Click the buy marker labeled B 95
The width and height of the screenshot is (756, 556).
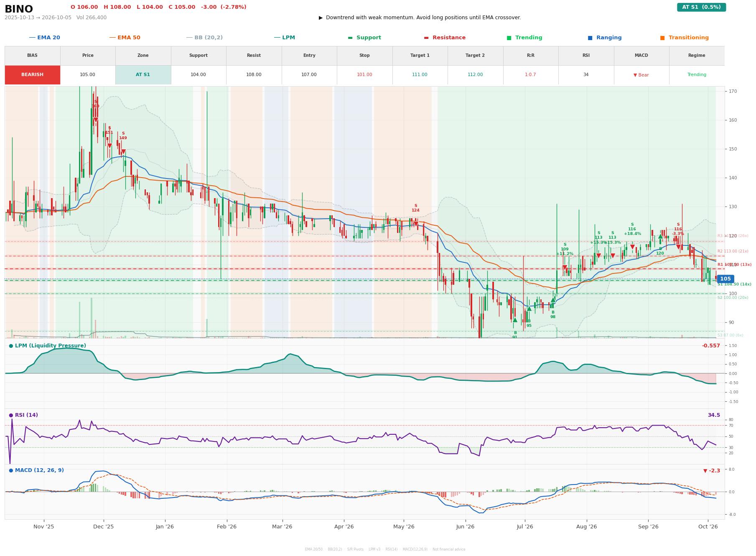click(529, 309)
